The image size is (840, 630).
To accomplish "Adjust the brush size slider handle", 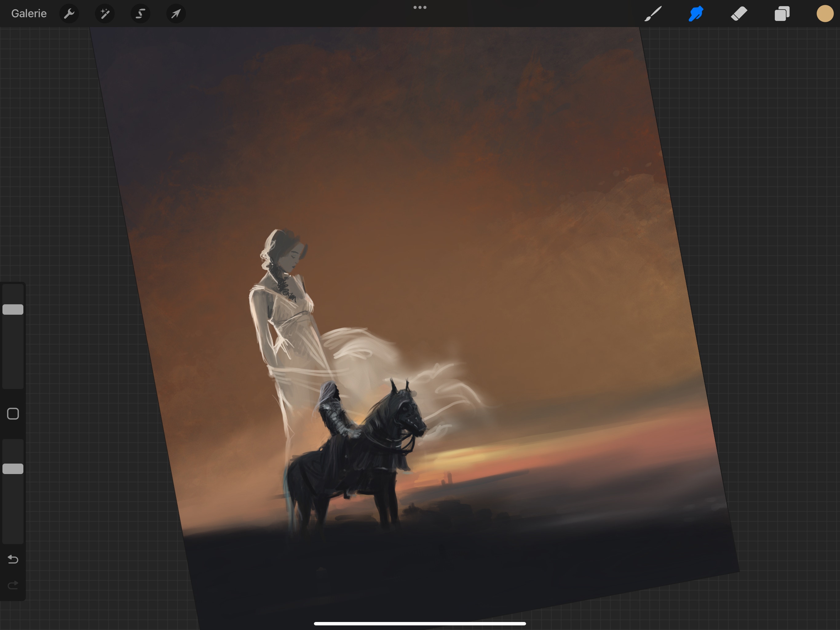I will 13,309.
